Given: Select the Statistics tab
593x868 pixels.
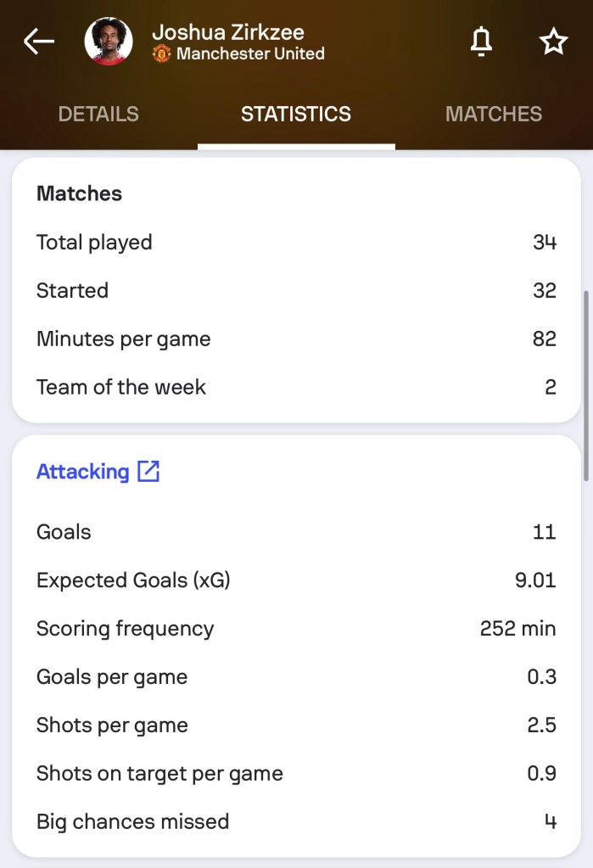Looking at the screenshot, I should pyautogui.click(x=296, y=115).
